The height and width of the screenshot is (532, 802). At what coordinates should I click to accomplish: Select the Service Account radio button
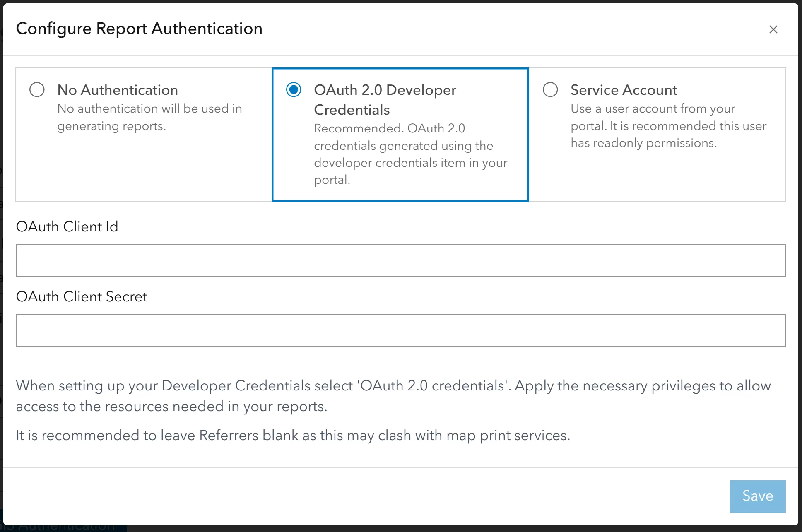point(550,89)
